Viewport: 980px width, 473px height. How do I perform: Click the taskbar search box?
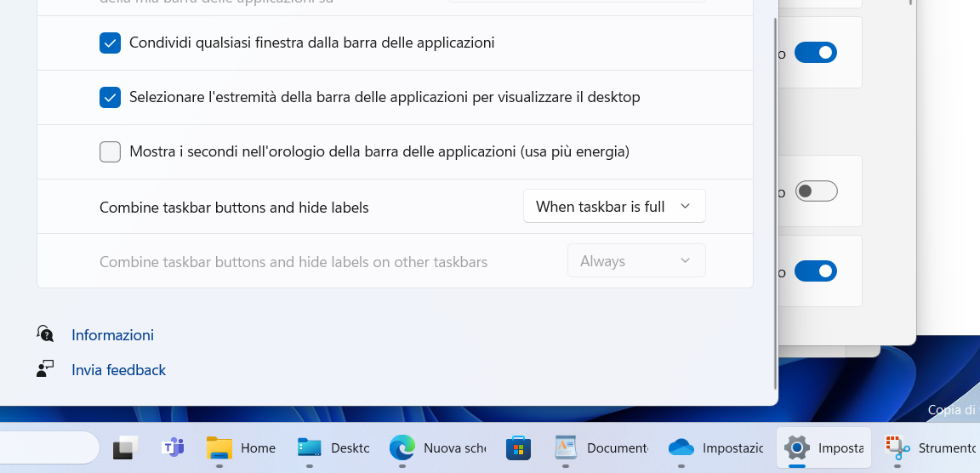48,447
